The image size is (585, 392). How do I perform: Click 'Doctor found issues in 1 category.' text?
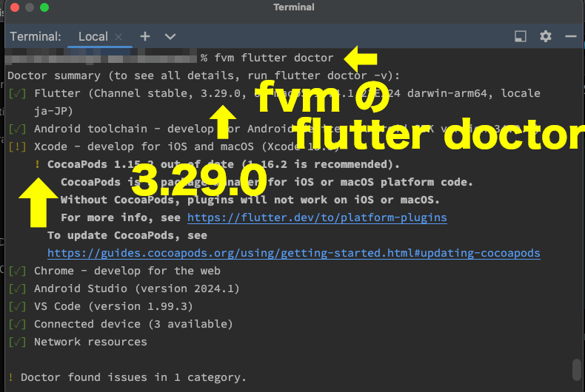coord(133,377)
